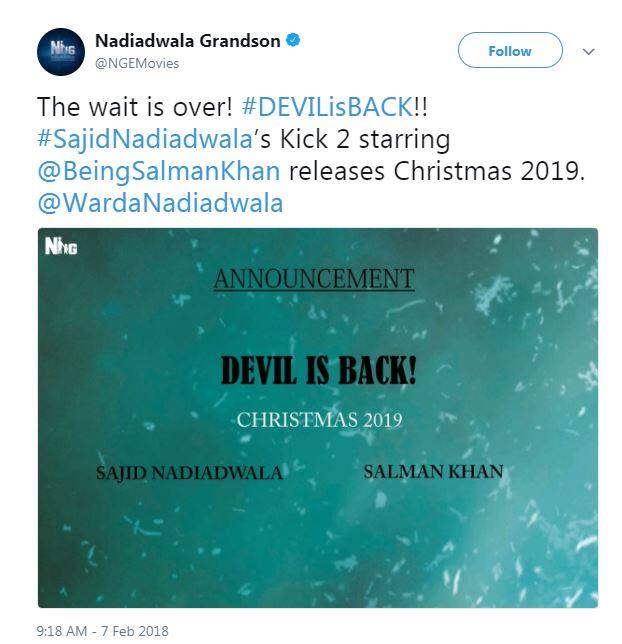Go to the @BeingSalmanKhan mention
Image resolution: width=622 pixels, height=644 pixels.
(x=159, y=171)
